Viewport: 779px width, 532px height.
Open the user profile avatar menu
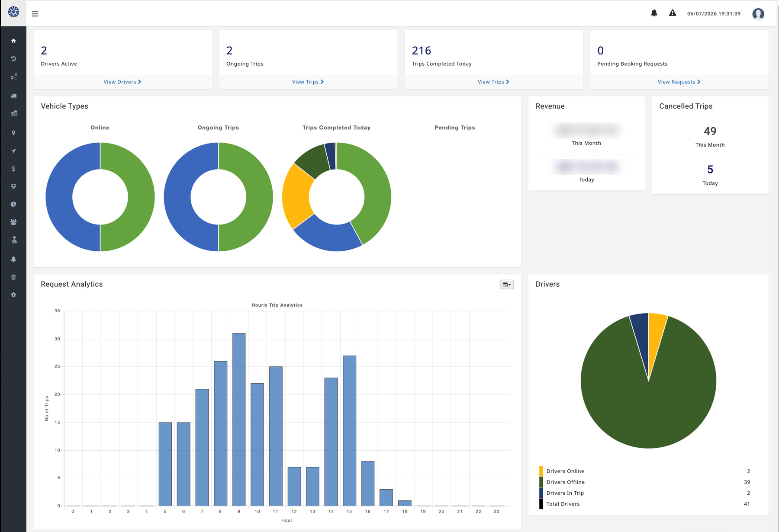758,14
